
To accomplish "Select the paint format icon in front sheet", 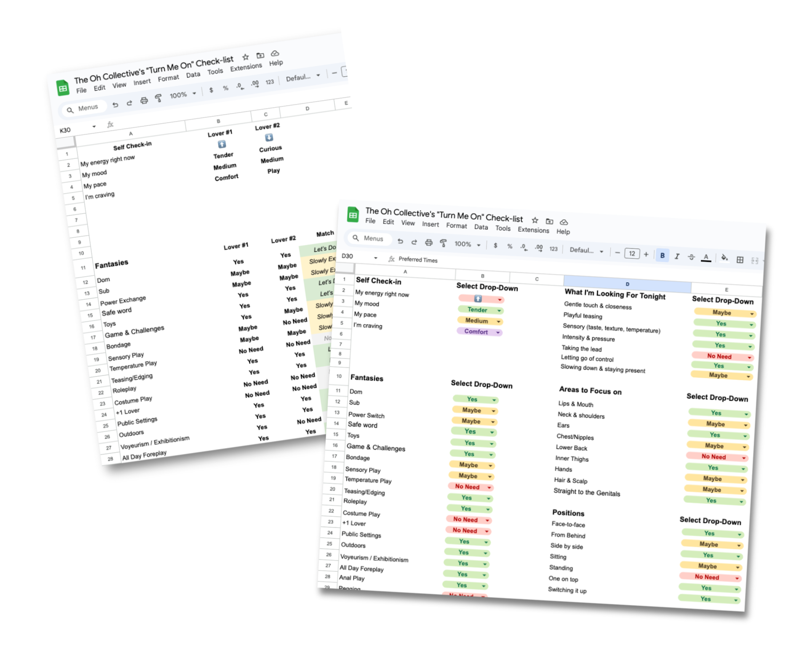I will tap(443, 243).
